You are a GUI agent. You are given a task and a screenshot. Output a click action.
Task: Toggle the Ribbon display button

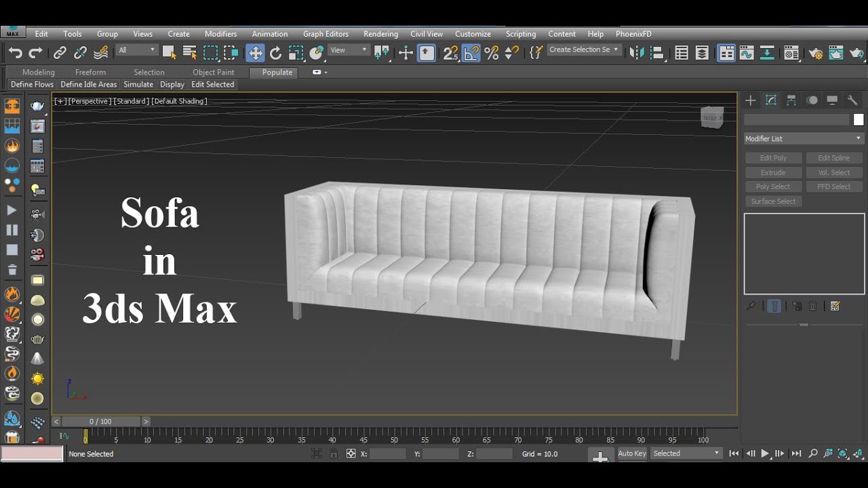coord(726,53)
